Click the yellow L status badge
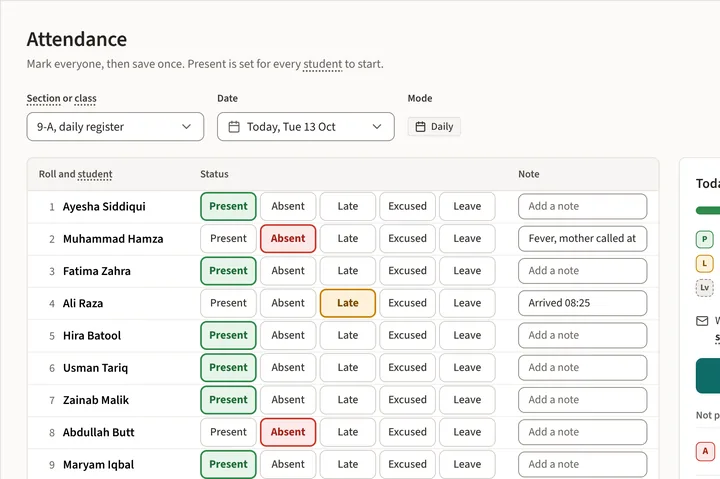The image size is (720, 479). click(704, 264)
